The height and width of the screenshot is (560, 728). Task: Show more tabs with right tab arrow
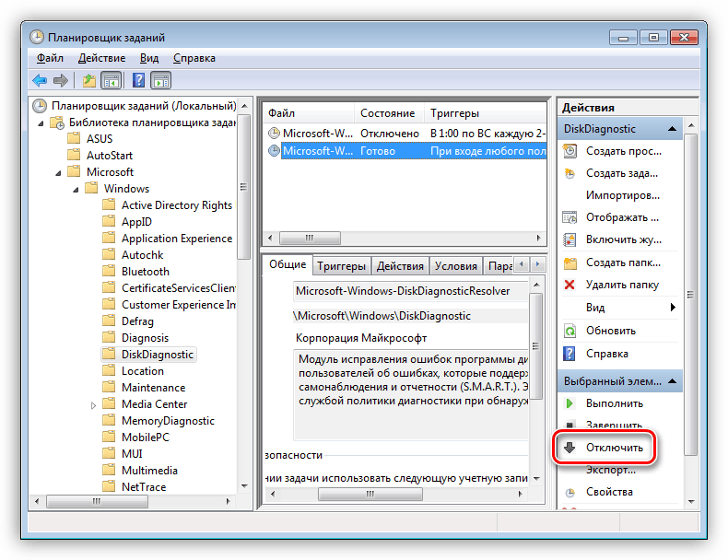[x=537, y=264]
